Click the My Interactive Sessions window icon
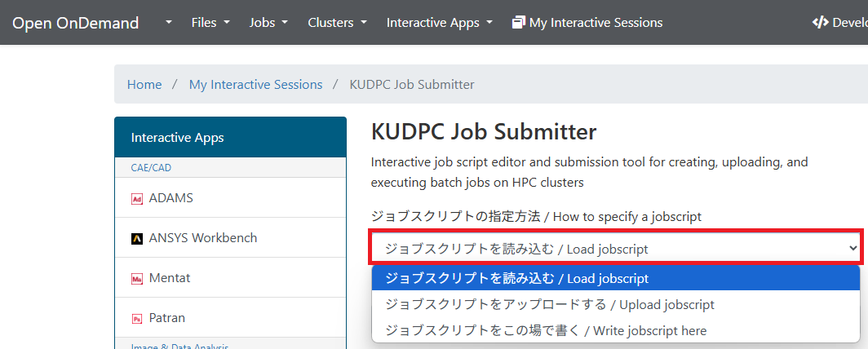Viewport: 868px width, 349px height. click(x=519, y=23)
